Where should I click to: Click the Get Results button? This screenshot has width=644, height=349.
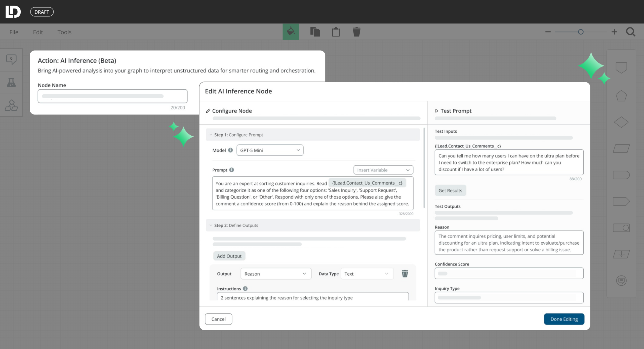click(450, 190)
